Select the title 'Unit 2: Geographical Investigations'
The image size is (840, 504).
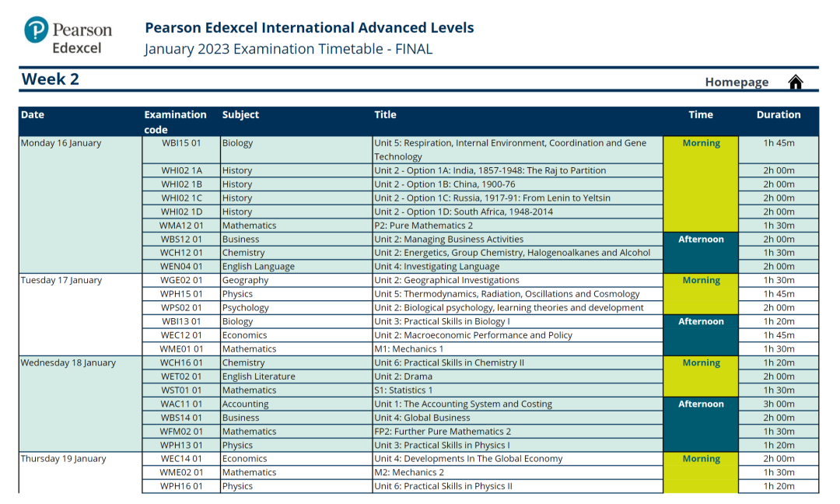tap(446, 280)
